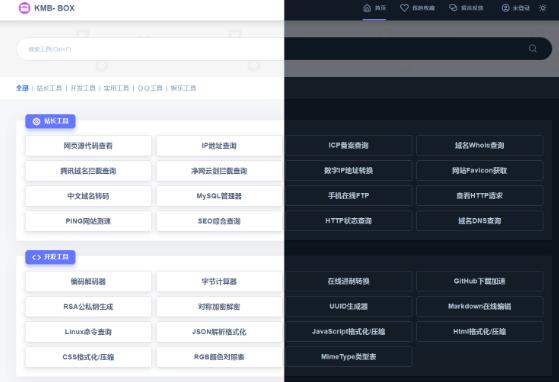Select the 娱乐工具 category filter
559x382 pixels.
183,88
